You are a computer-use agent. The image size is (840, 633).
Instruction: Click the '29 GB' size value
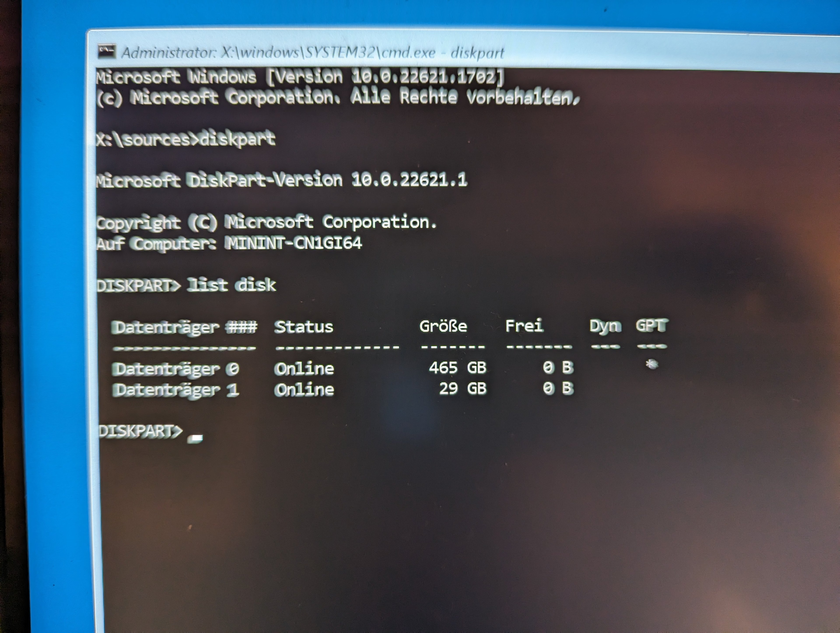pyautogui.click(x=462, y=388)
